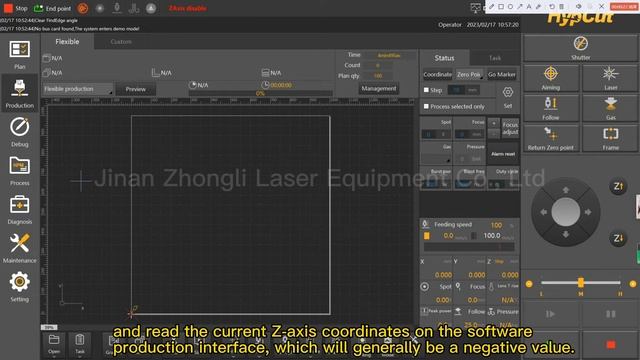The image size is (640, 360).
Task: Click the Focus value input field
Action: coord(469,134)
